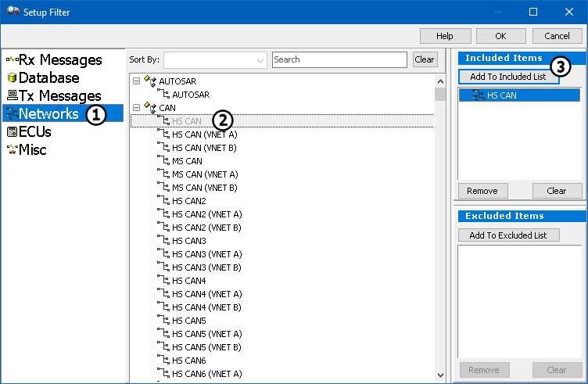Click the Database cylinder icon
The image size is (588, 384).
12,78
